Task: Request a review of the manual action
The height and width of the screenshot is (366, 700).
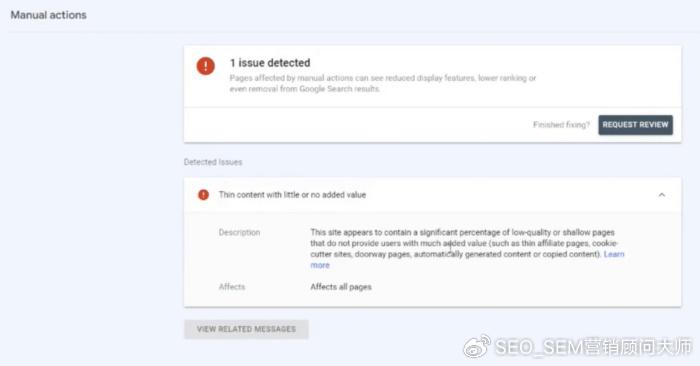Action: tap(635, 125)
